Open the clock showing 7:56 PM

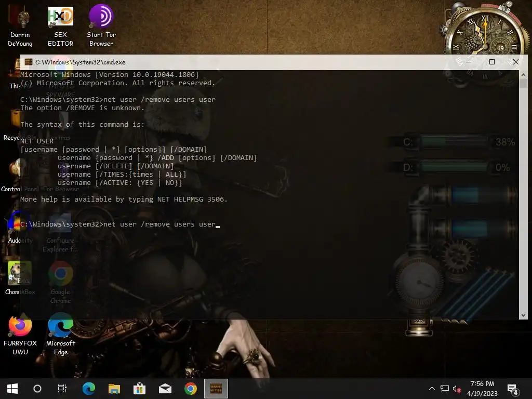[482, 389]
